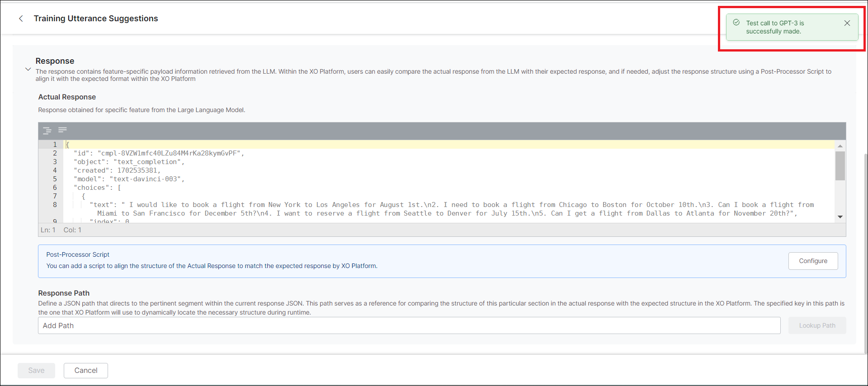Image resolution: width=868 pixels, height=386 pixels.
Task: Click the back arrow beside Training Utterance Suggestions
Action: coord(21,19)
